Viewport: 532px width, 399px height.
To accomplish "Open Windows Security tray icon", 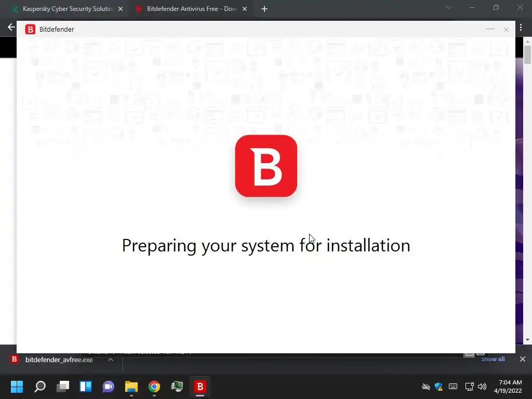I will click(438, 387).
